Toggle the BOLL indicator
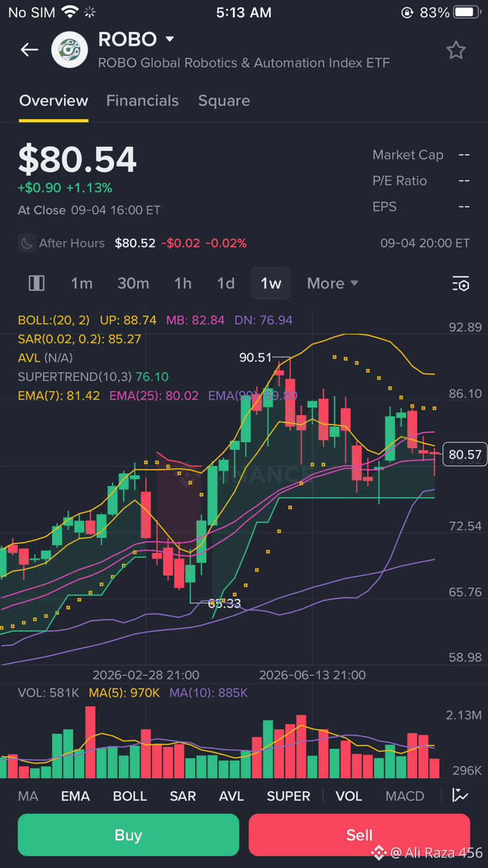The image size is (488, 868). pos(130,796)
